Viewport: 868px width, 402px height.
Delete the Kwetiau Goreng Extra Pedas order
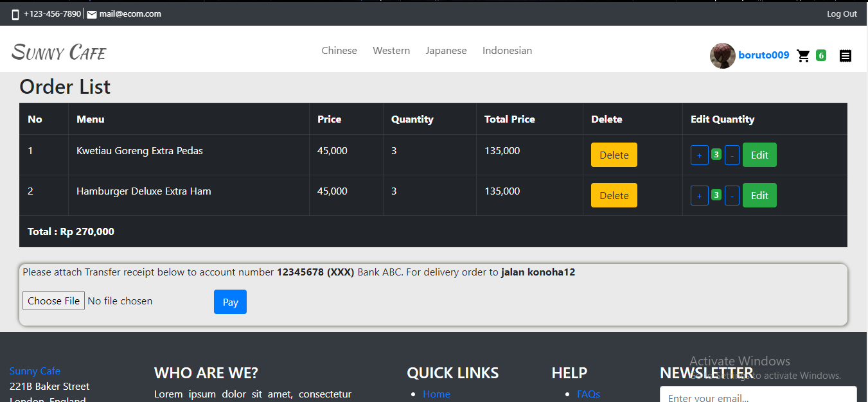coord(614,155)
